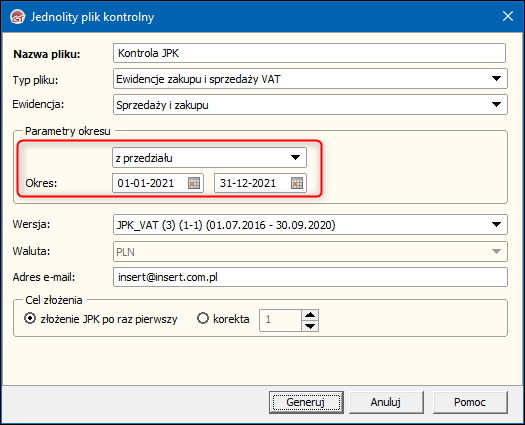Close the Jednolity plik kontrolny dialog
525x425 pixels.
click(x=508, y=16)
